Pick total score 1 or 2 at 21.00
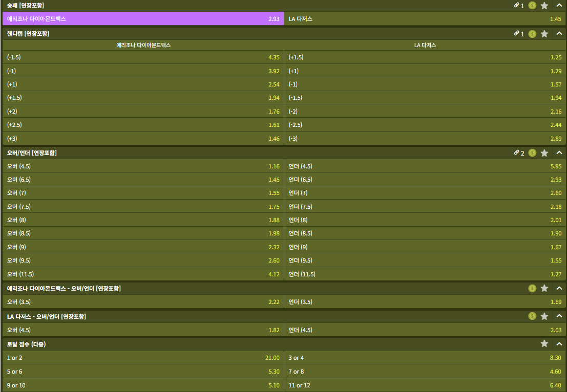The height and width of the screenshot is (392, 567). coord(143,358)
